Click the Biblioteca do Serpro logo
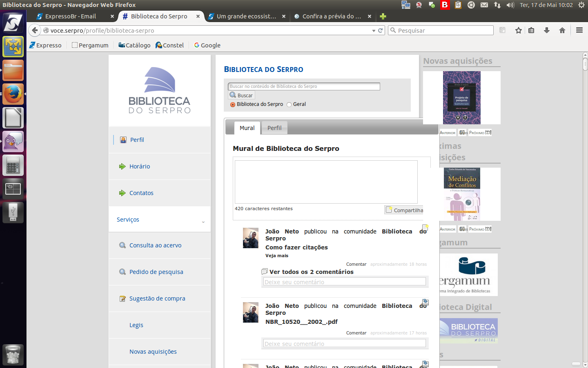 click(160, 90)
